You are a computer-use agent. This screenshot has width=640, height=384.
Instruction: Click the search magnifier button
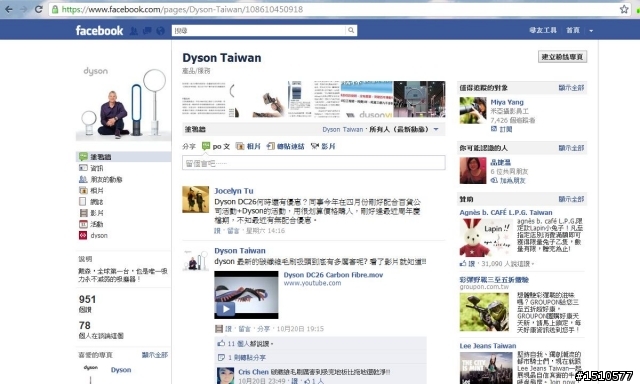click(x=351, y=31)
